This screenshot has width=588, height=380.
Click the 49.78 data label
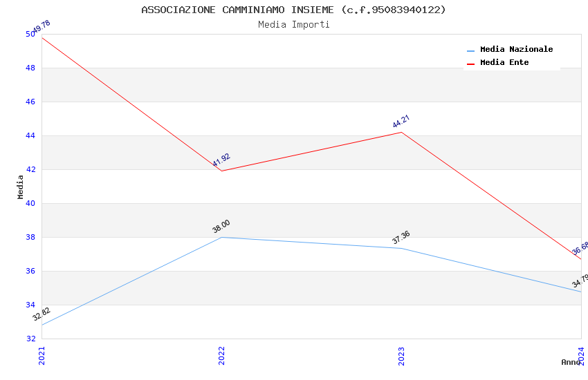(42, 26)
